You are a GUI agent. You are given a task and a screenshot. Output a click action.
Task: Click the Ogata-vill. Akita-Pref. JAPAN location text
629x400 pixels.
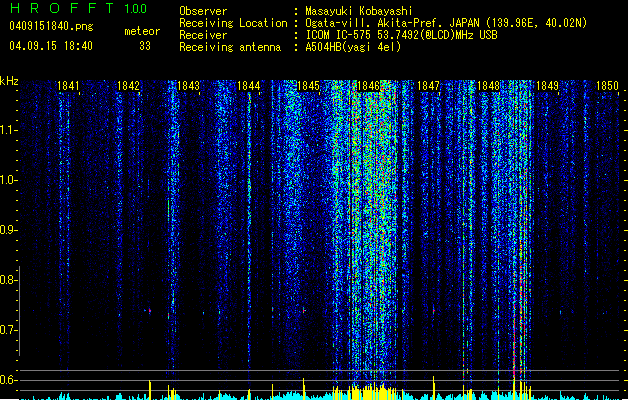[x=446, y=23]
